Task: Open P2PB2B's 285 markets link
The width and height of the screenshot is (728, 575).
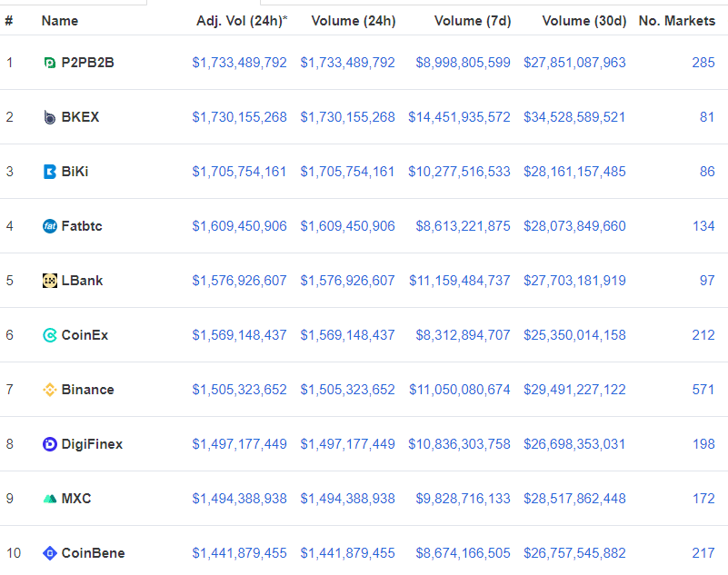Action: click(703, 63)
